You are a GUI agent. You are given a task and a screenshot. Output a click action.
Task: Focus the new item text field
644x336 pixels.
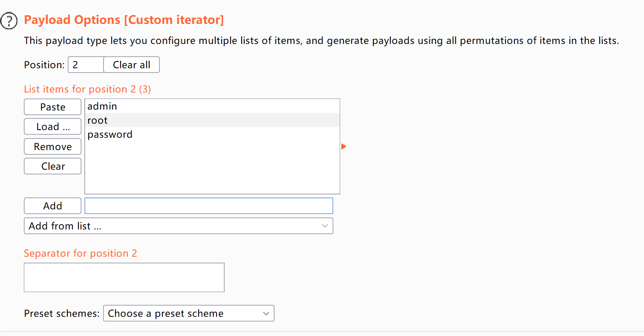click(x=208, y=206)
